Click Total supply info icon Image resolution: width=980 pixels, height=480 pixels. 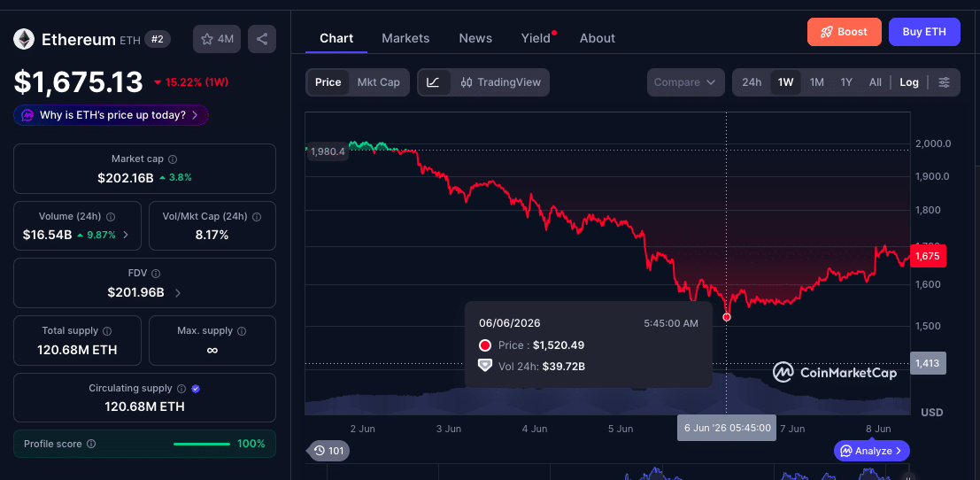(x=107, y=330)
